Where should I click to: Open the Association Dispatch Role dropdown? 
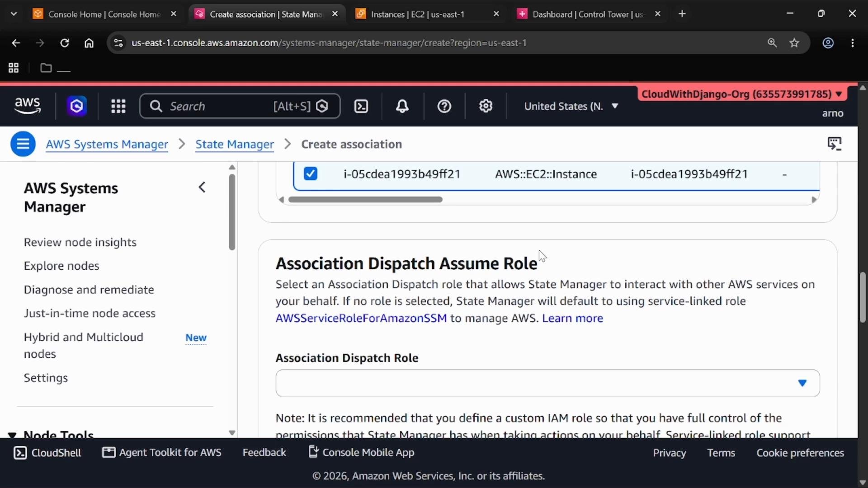coord(547,383)
